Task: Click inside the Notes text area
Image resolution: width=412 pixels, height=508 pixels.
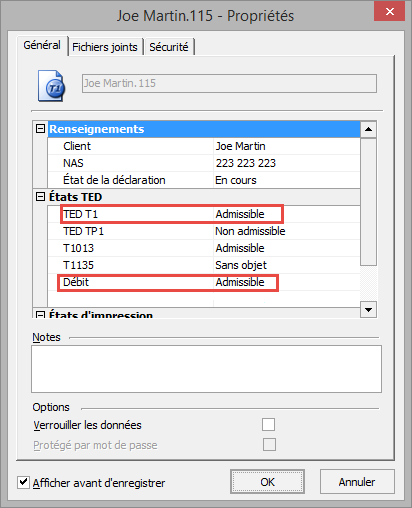Action: pos(206,369)
